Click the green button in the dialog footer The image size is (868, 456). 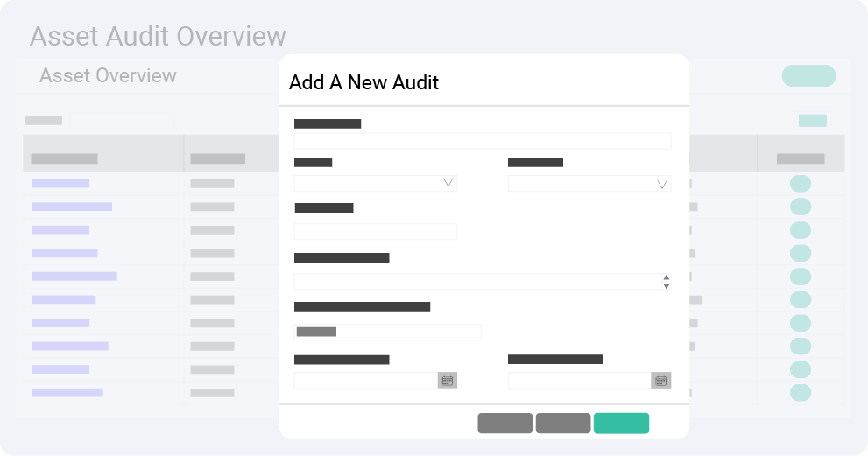pos(621,424)
